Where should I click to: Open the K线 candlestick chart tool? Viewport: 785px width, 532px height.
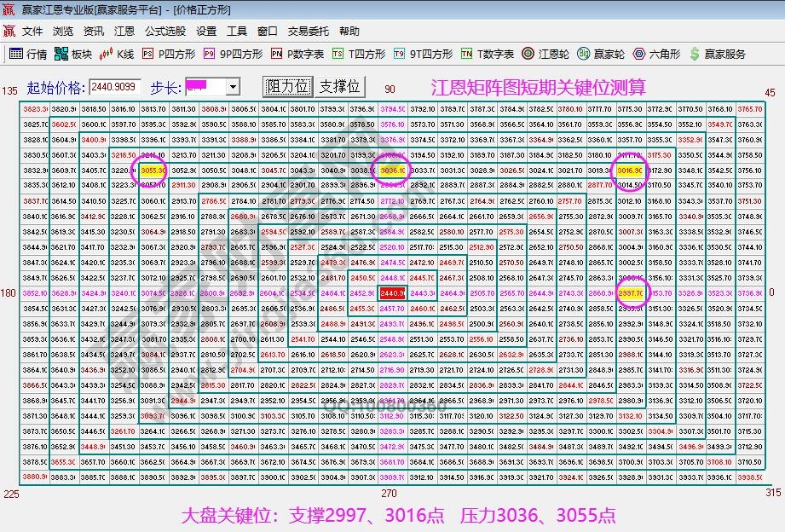click(115, 53)
